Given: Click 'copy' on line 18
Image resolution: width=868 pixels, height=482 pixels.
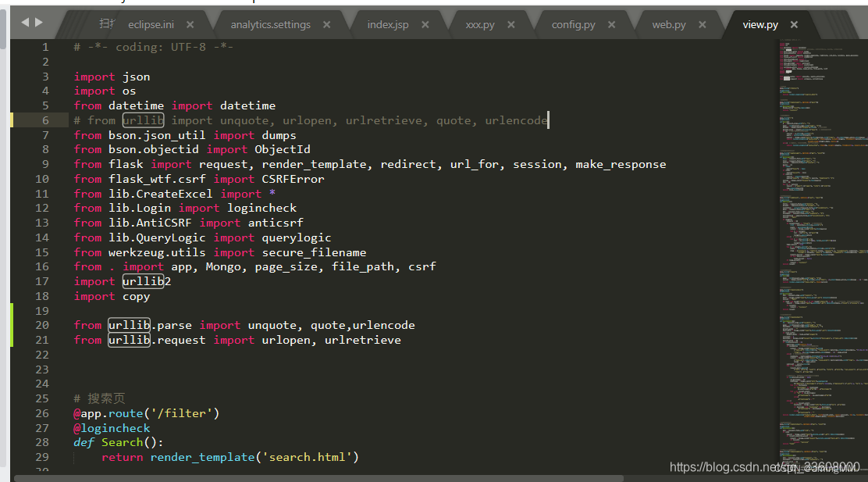Looking at the screenshot, I should (136, 296).
